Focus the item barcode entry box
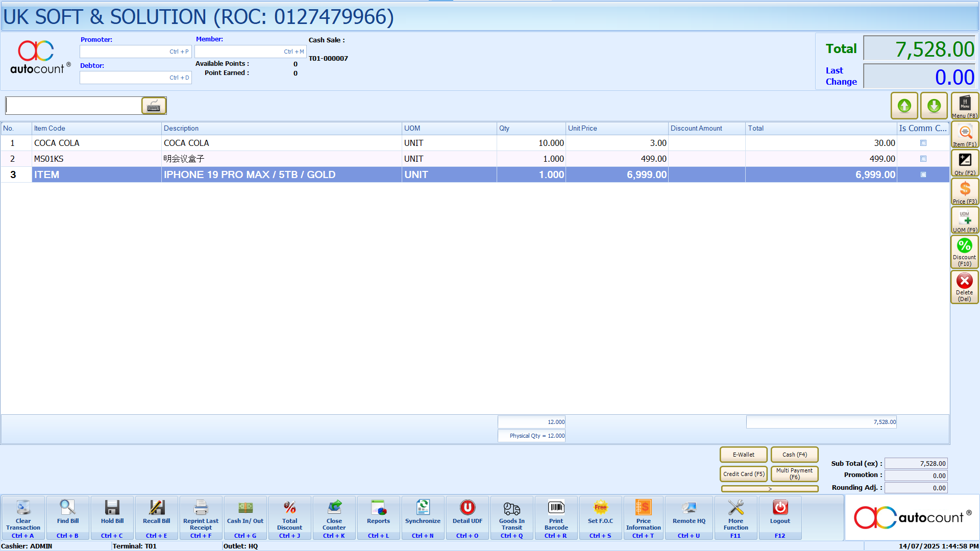This screenshot has width=980, height=551. (73, 106)
